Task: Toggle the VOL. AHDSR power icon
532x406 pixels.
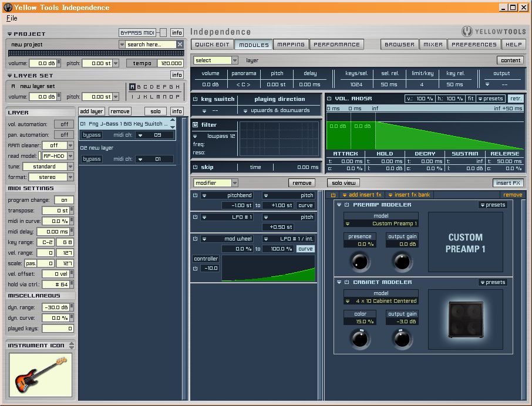Action: [329, 99]
